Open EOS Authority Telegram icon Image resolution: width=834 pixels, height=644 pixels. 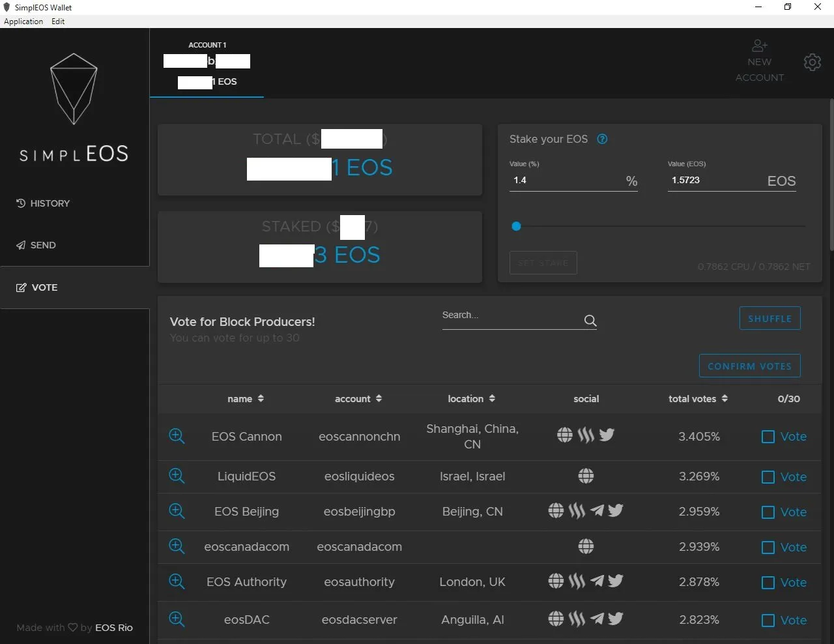click(x=597, y=580)
